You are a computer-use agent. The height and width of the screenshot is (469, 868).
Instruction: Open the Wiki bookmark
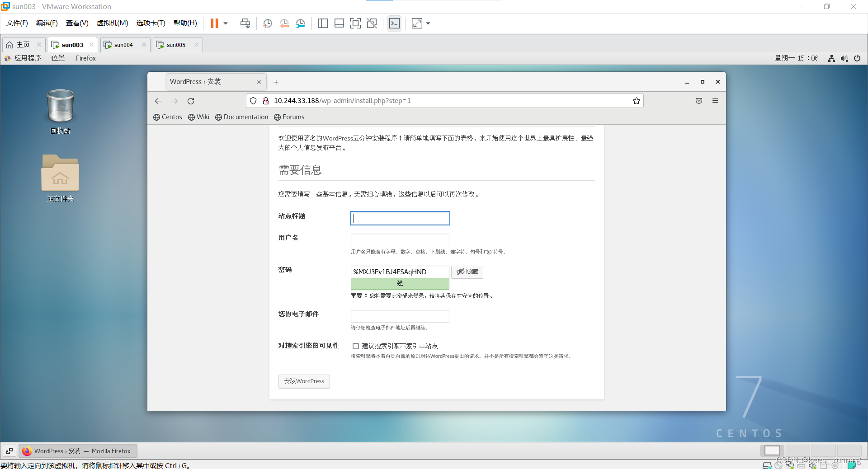tap(199, 117)
